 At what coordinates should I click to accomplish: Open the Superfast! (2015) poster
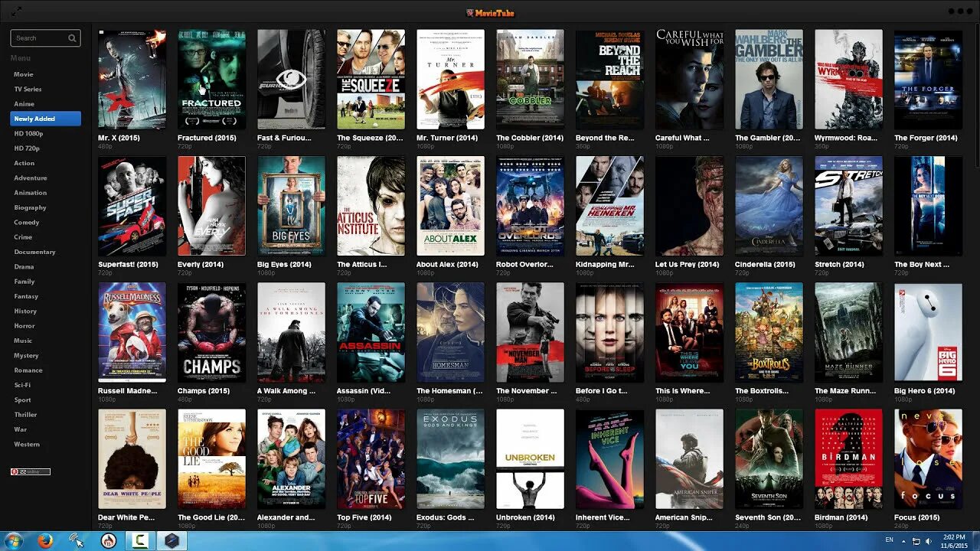point(132,206)
